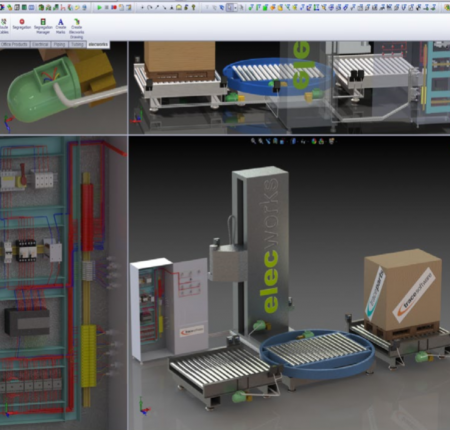Open Edit Appearance color ball icon
The width and height of the screenshot is (450, 430).
(314, 141)
